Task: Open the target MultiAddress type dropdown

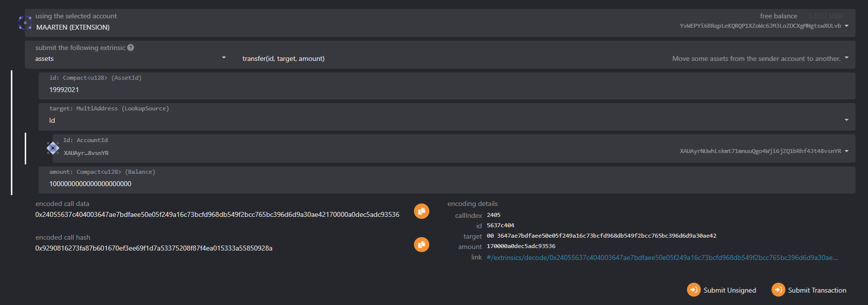Action: pos(846,120)
